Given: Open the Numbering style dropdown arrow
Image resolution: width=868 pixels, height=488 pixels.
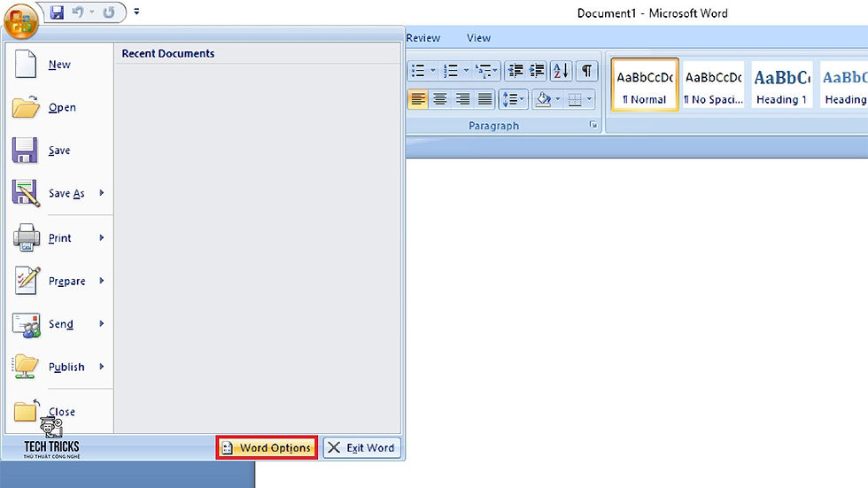Looking at the screenshot, I should point(466,71).
